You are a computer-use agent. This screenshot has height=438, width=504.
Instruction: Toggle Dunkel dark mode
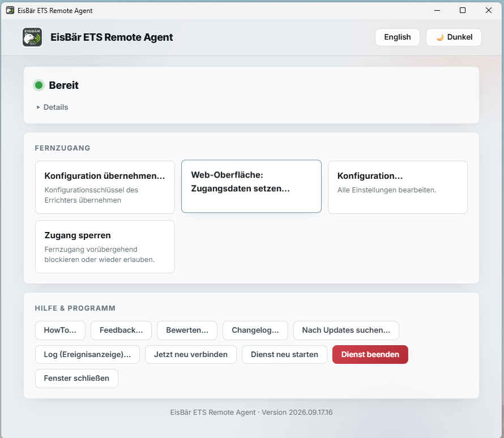[454, 37]
